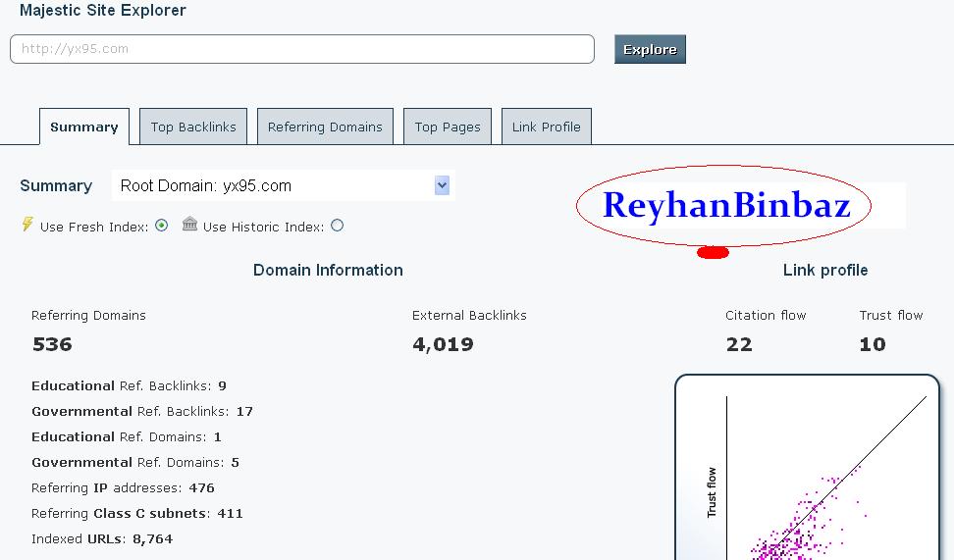Click the Educational Ref. Domains: 1 line
954x560 pixels.
(127, 436)
